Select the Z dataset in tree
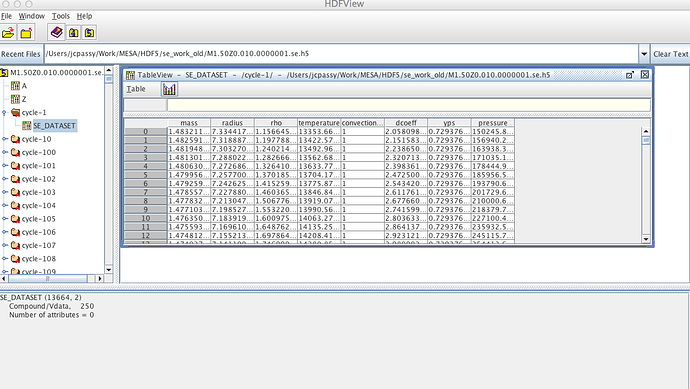 pos(19,99)
